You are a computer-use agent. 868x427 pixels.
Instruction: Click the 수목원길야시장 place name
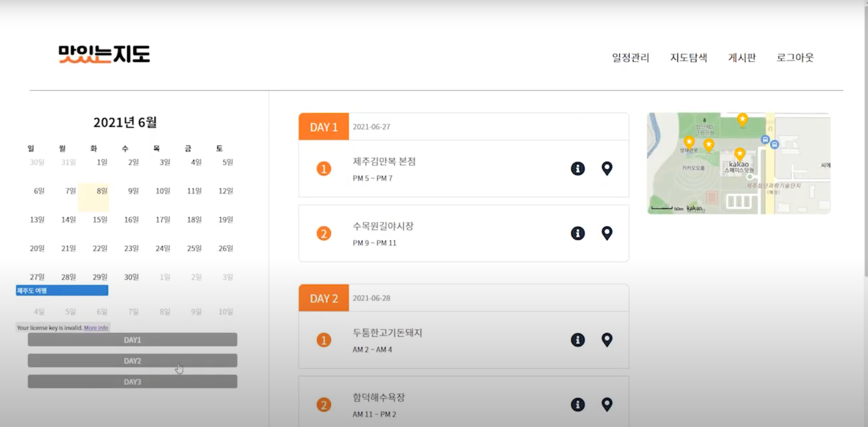tap(383, 226)
